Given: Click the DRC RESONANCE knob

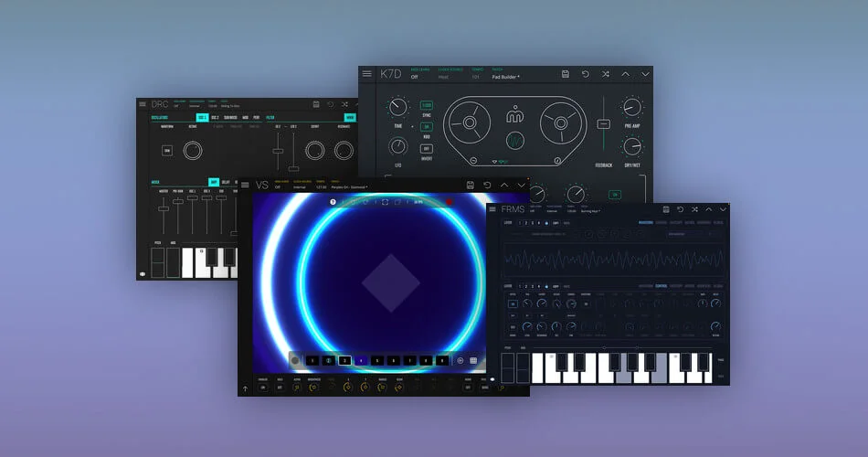Looking at the screenshot, I should click(344, 151).
